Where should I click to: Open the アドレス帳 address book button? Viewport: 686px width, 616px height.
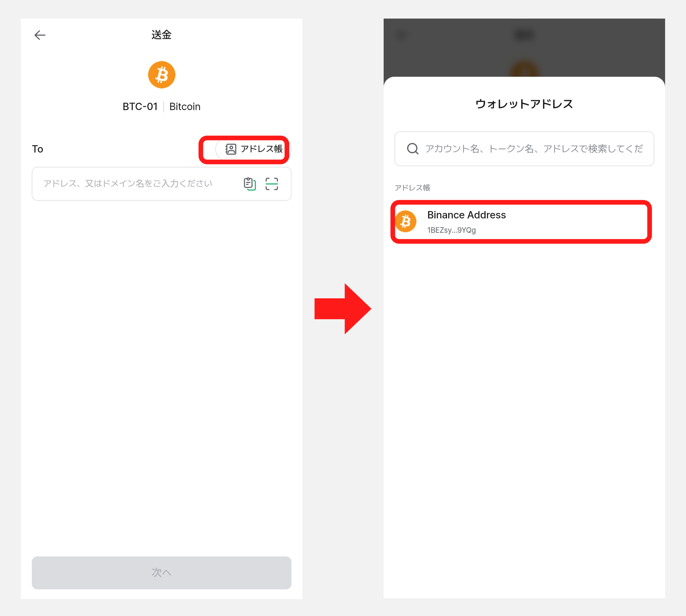(253, 149)
